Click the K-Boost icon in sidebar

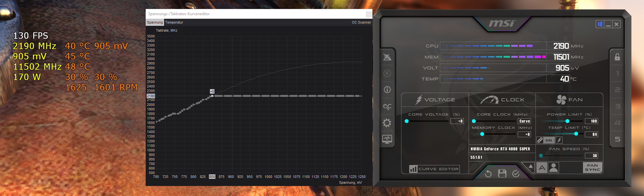(x=387, y=73)
